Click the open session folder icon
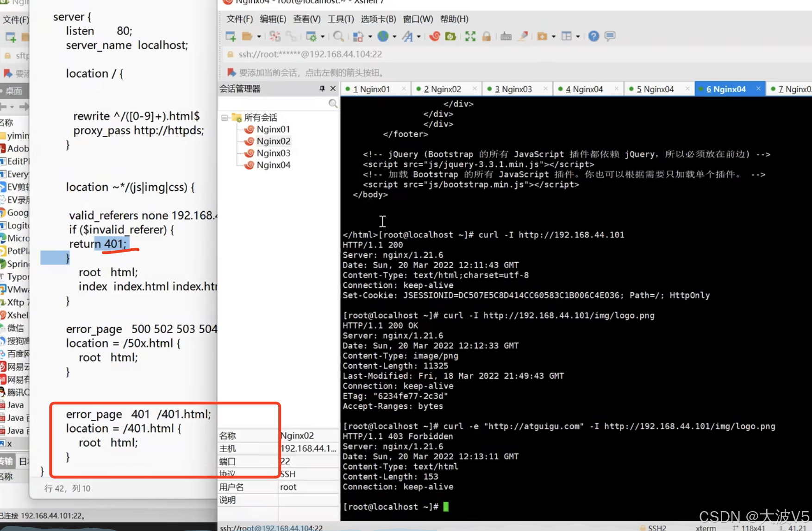 coord(247,36)
